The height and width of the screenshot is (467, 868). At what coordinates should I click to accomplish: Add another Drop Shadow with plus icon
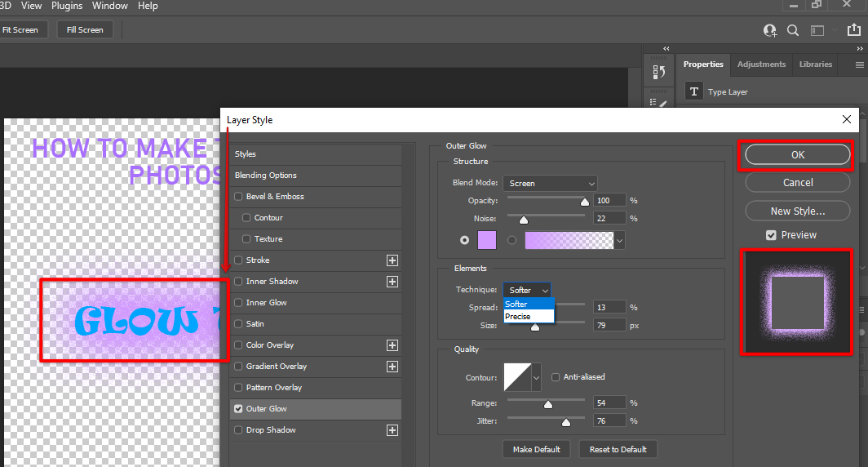392,430
